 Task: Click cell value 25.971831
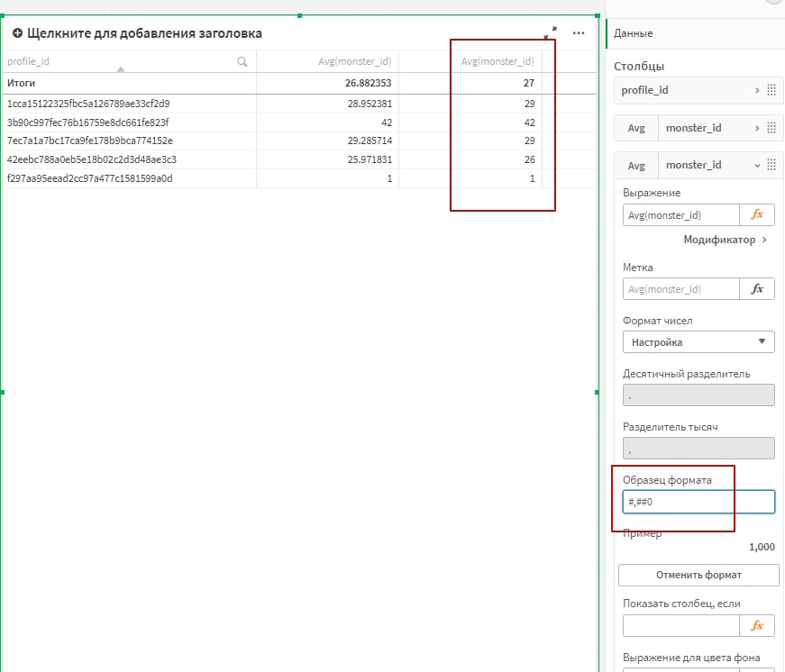pos(370,159)
